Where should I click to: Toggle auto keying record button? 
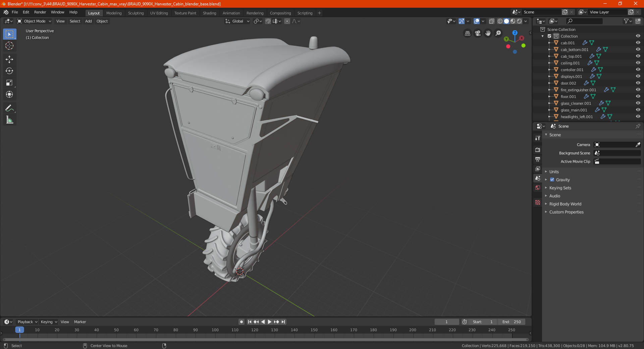tap(241, 322)
